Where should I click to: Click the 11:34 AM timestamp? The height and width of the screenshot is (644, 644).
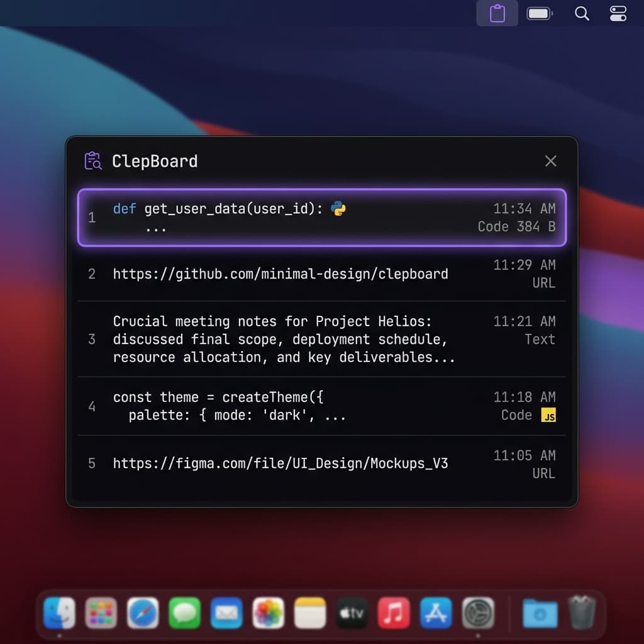pos(525,209)
